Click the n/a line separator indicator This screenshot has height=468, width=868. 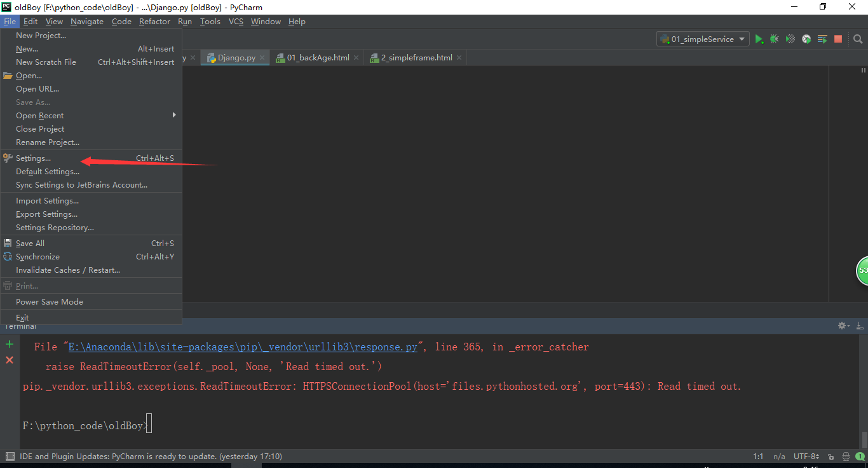[x=779, y=457]
